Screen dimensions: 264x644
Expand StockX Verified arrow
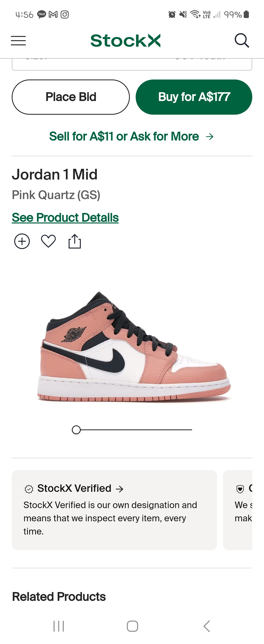click(120, 489)
